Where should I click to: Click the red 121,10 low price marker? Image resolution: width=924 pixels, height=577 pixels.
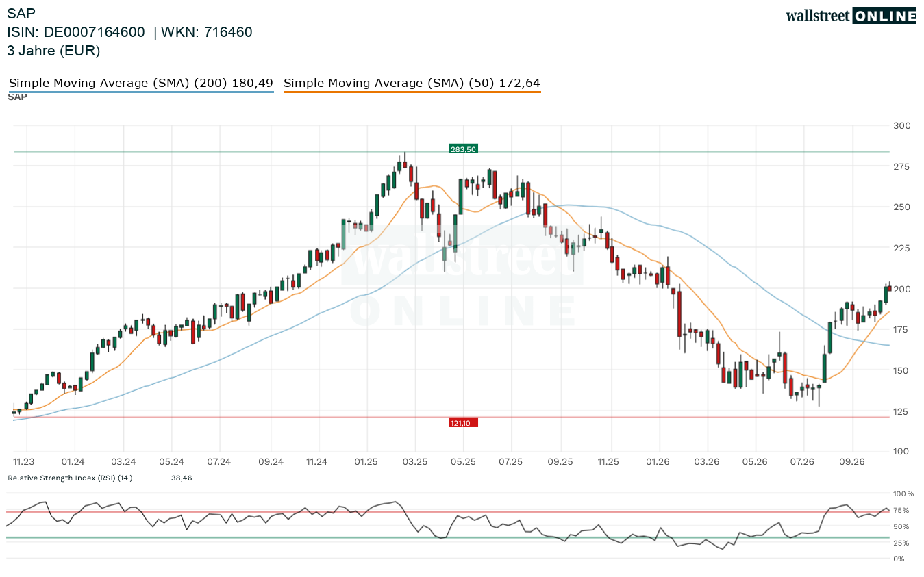[463, 423]
